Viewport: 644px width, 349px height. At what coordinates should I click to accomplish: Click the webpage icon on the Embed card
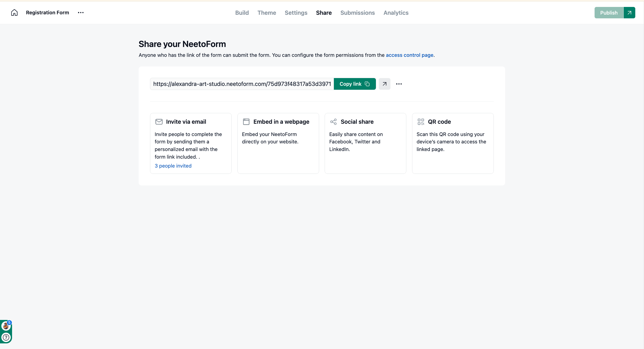point(246,121)
